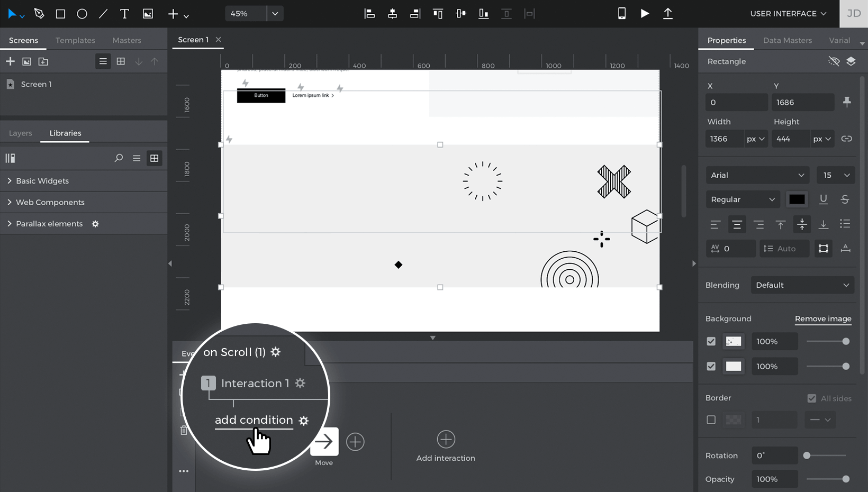Switch to the Layers tab
The width and height of the screenshot is (868, 492).
21,133
